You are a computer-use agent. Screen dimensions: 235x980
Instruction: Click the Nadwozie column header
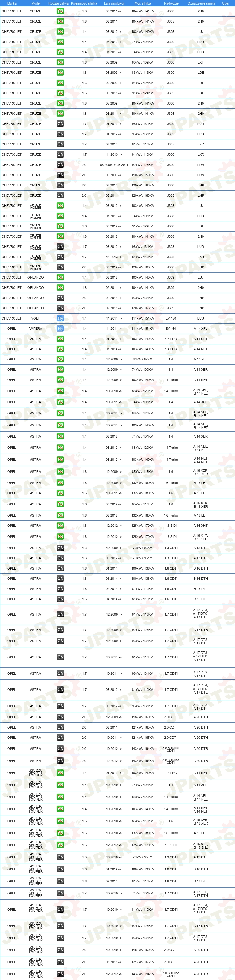(171, 3)
